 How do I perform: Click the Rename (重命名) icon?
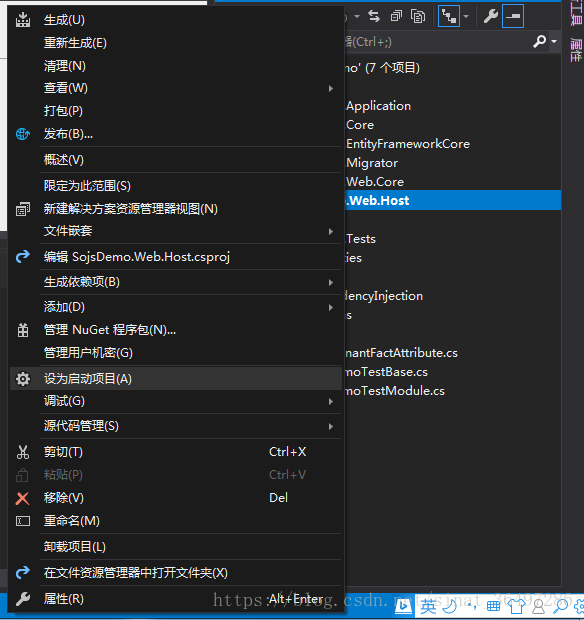(x=23, y=521)
